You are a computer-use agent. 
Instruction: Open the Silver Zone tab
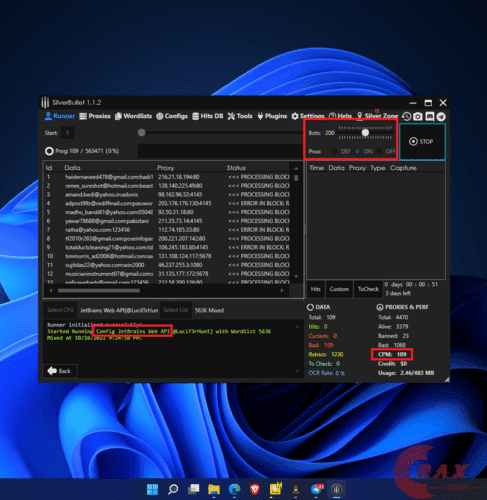pos(377,116)
